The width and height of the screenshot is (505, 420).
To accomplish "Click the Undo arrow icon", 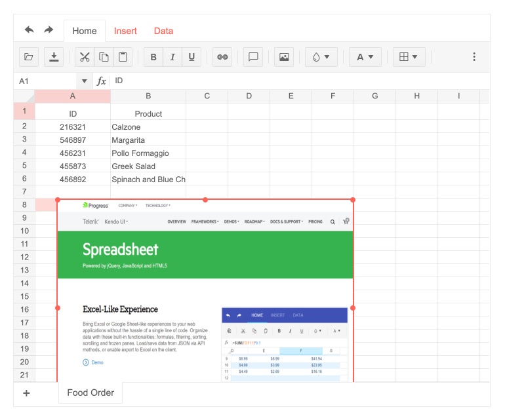I will (29, 30).
